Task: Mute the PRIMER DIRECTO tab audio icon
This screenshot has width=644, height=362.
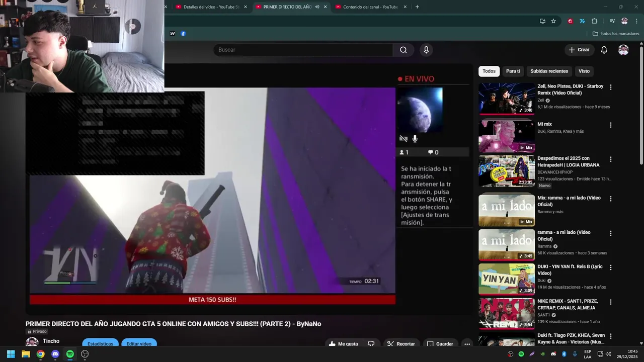Action: pos(317,7)
